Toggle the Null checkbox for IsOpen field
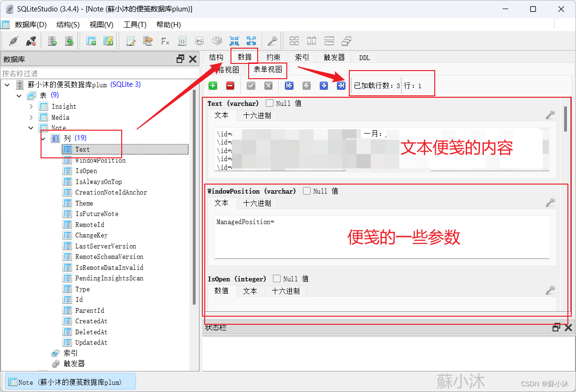 pyautogui.click(x=277, y=279)
